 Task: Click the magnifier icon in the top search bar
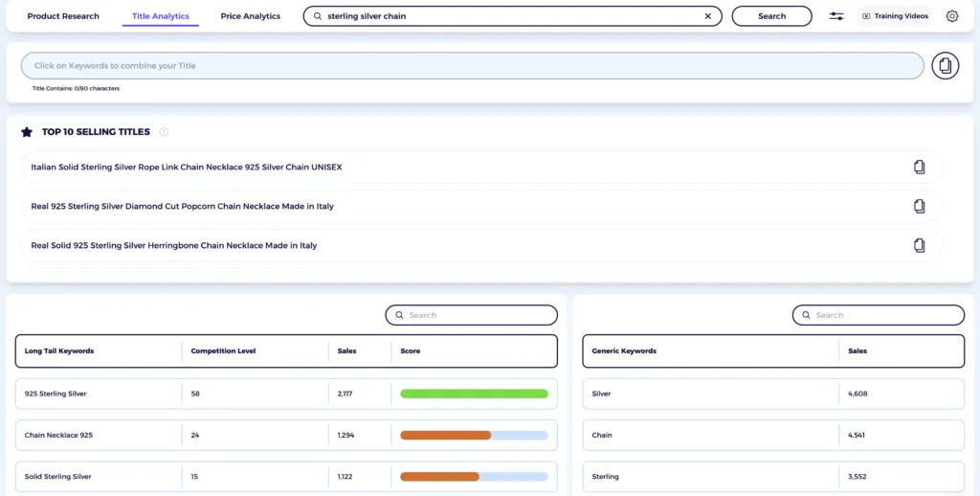318,16
